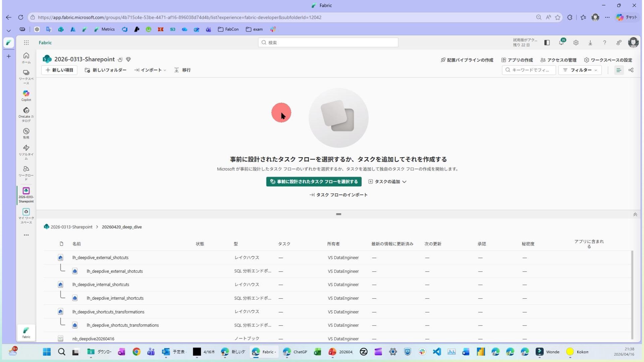Click 2026-0313-Sharepoint breadcrumb link

point(71,227)
